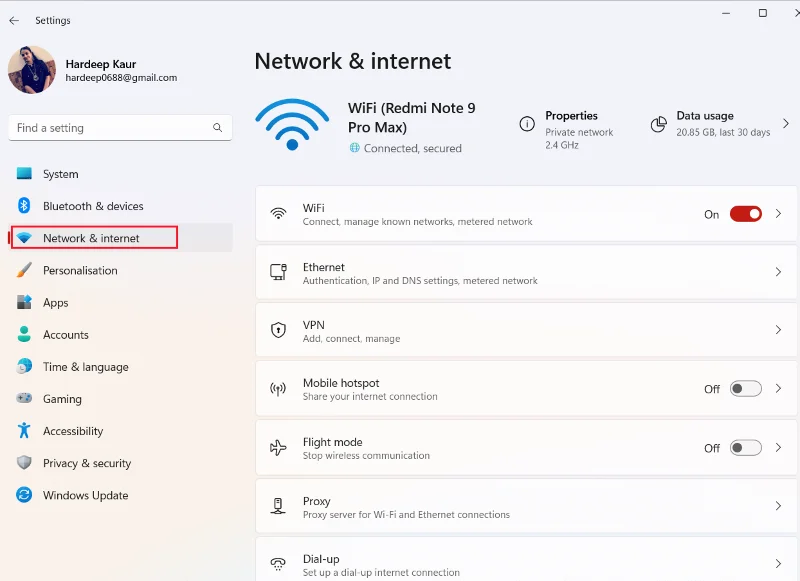Click the Accounts person icon
Screen dimensions: 800x581
point(24,334)
